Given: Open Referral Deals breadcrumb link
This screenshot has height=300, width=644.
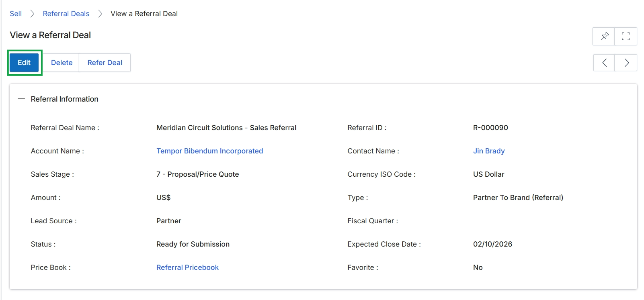Looking at the screenshot, I should [66, 14].
